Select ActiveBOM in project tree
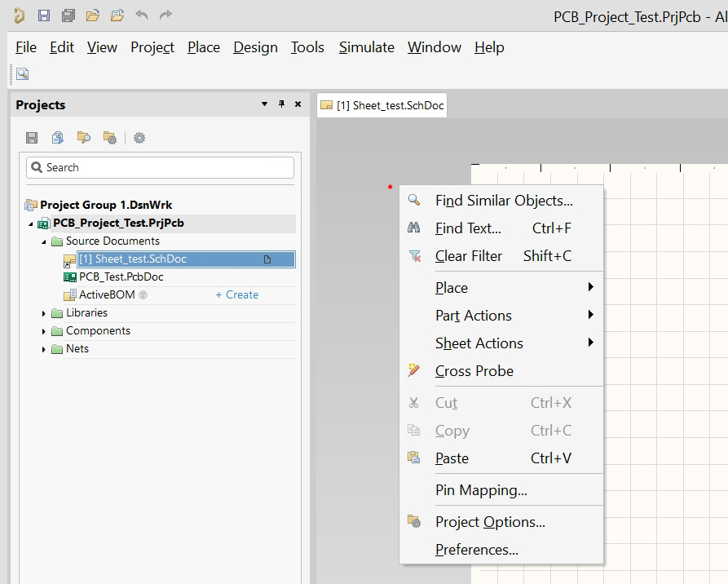 click(107, 294)
